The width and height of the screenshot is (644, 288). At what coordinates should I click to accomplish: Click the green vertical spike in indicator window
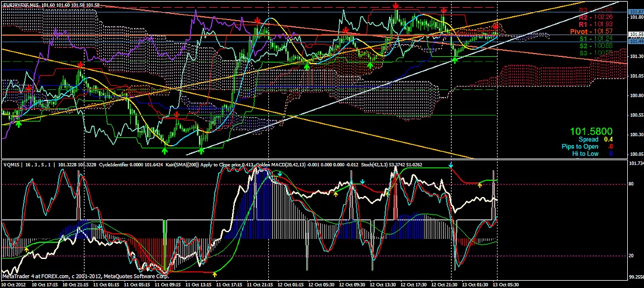point(164,225)
